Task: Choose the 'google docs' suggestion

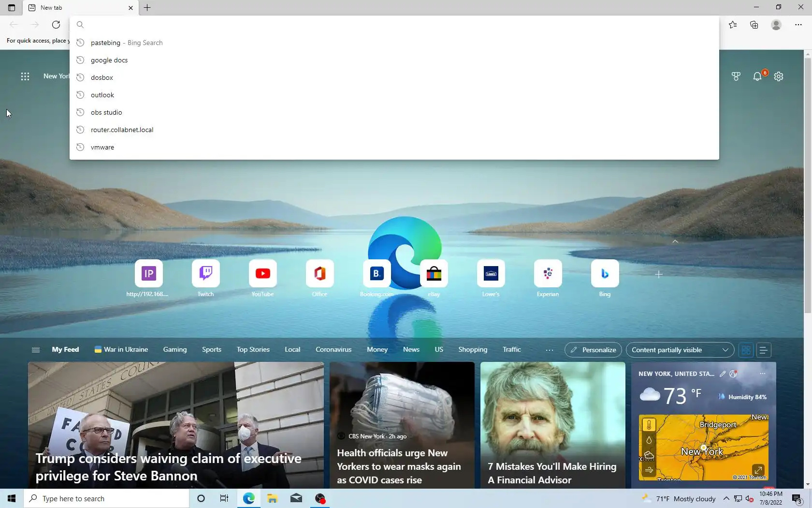Action: coord(394,60)
